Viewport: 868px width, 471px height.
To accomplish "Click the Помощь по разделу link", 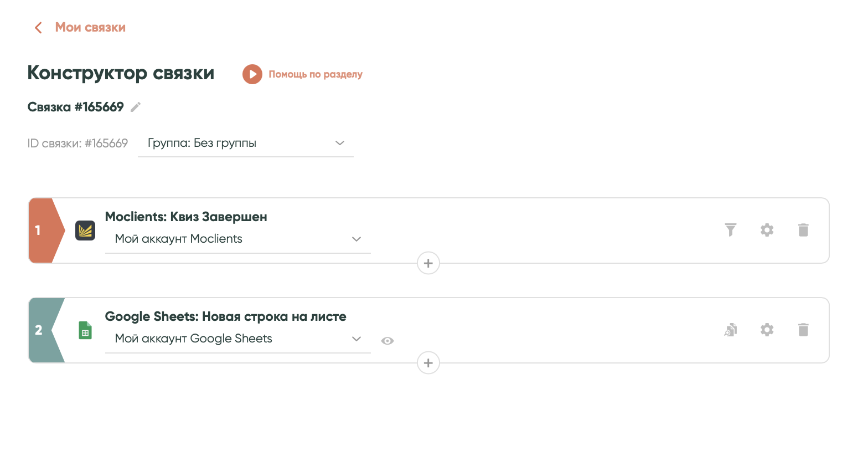I will [315, 74].
